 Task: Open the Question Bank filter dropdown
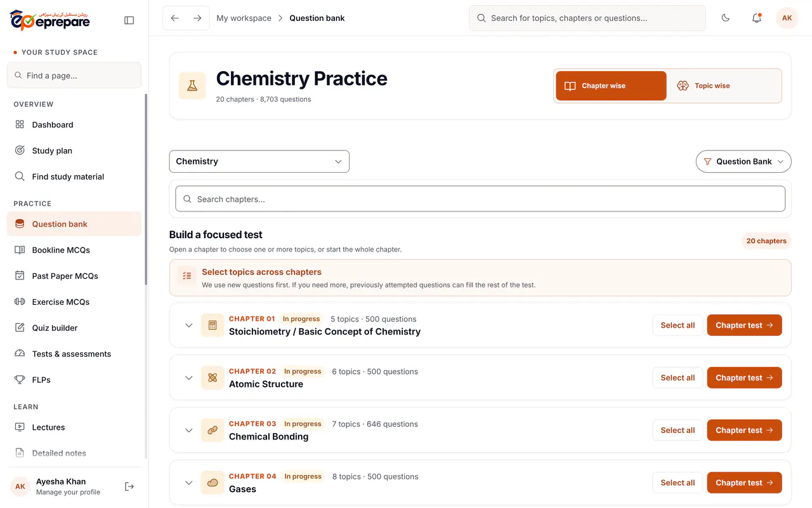pyautogui.click(x=743, y=161)
